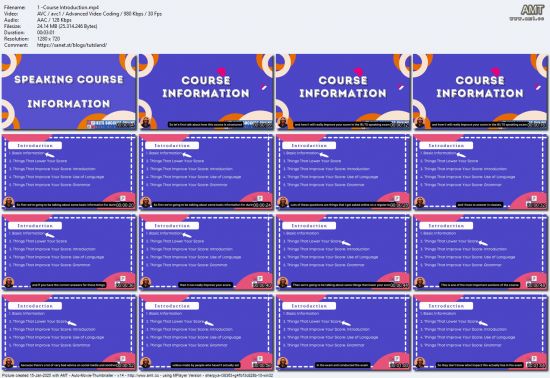Select thumbnail captioned 'videos made by people'
This screenshot has width=550, height=378.
[x=206, y=333]
